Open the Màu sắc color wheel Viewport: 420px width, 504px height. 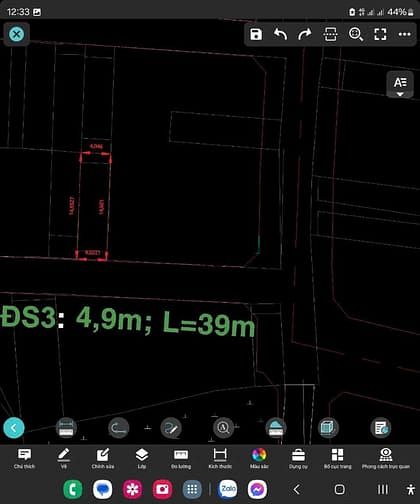(259, 459)
